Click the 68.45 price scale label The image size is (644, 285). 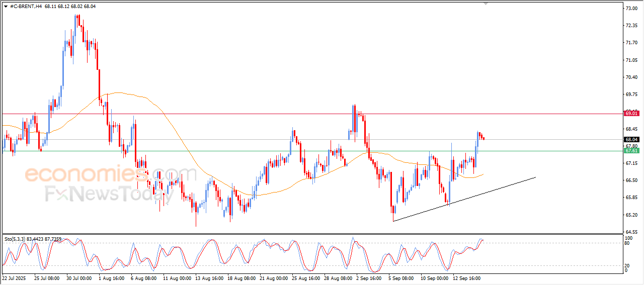(x=632, y=129)
